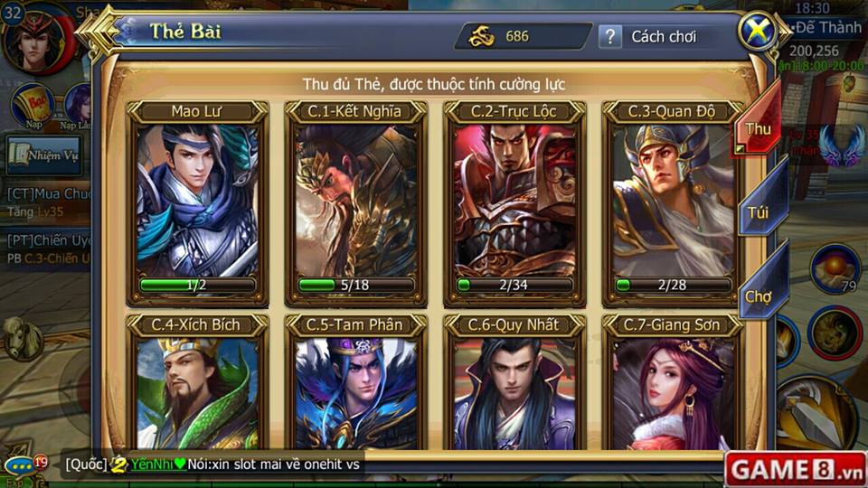Select the Mao Lư card collection

197,203
